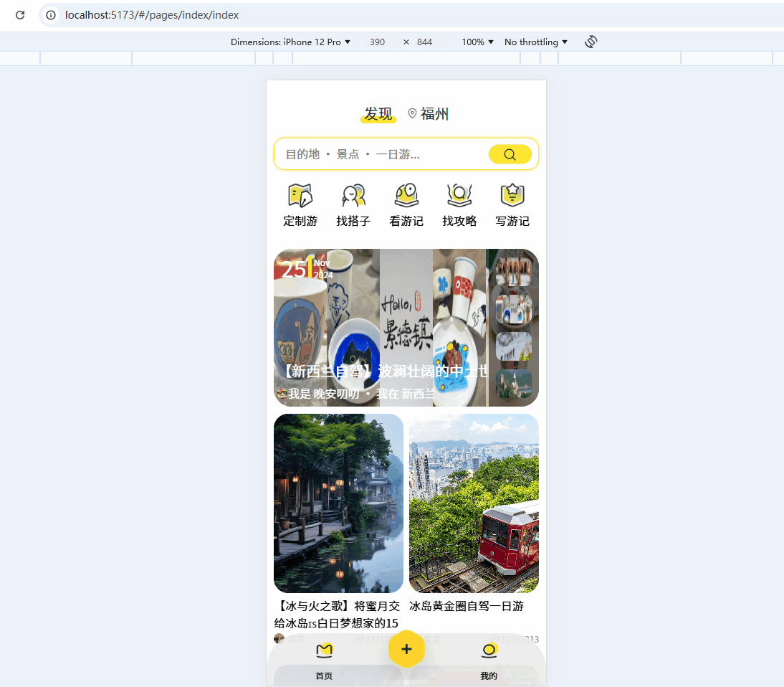The width and height of the screenshot is (784, 687).
Task: Open the 找搭子 icon
Action: (353, 195)
